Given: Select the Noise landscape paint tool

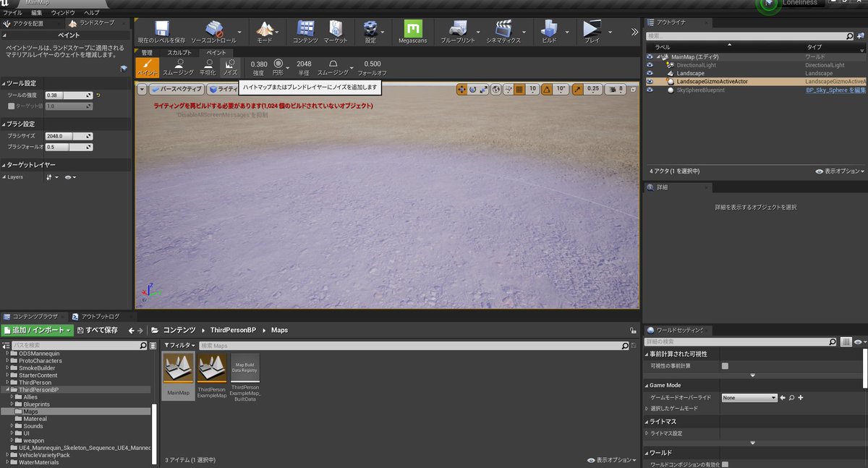Looking at the screenshot, I should [230, 67].
